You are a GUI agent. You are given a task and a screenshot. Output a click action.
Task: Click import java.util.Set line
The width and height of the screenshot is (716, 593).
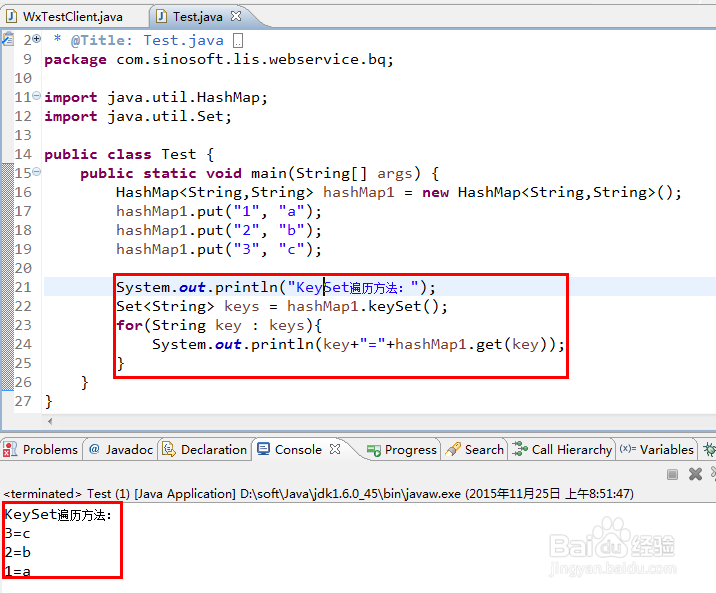pyautogui.click(x=138, y=116)
